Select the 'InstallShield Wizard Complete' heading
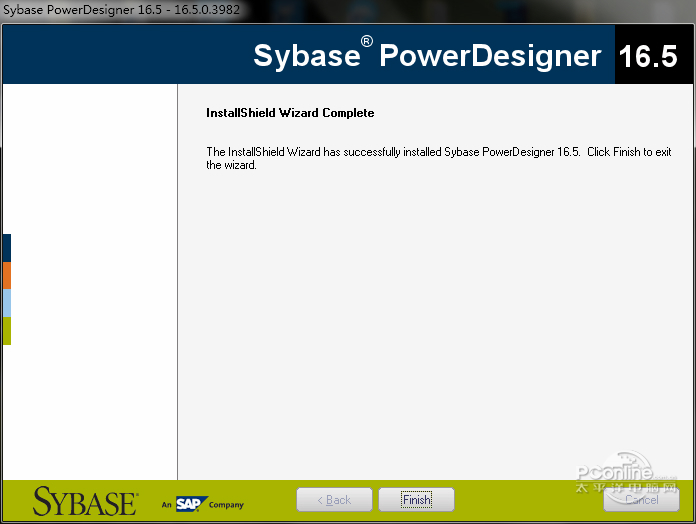The height and width of the screenshot is (524, 696). coord(290,113)
